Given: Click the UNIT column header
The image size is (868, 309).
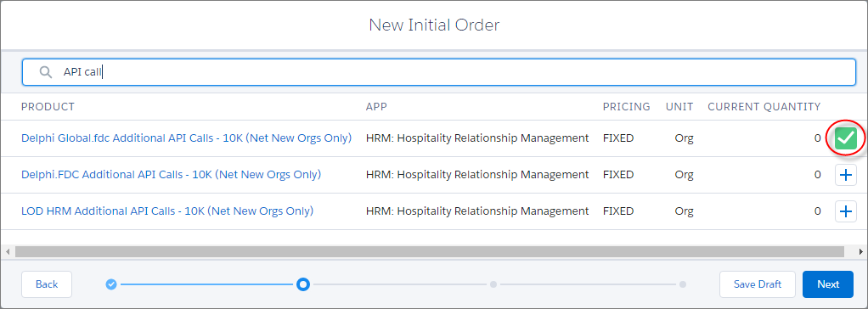Looking at the screenshot, I should [679, 106].
